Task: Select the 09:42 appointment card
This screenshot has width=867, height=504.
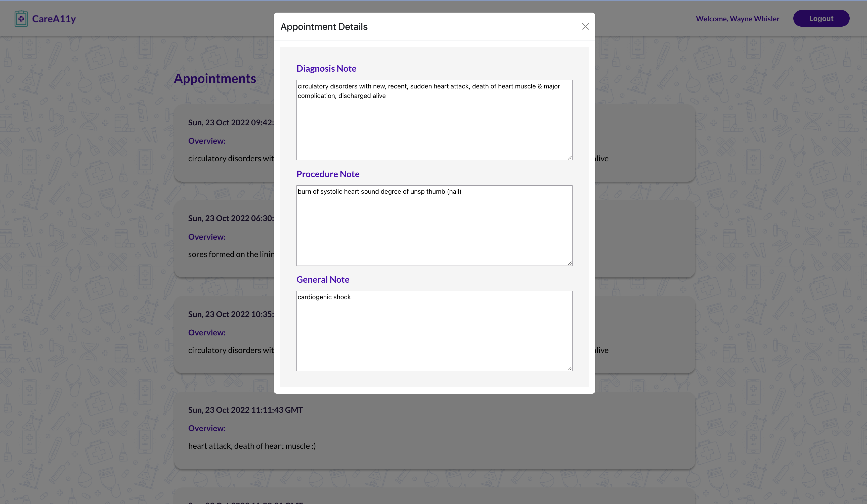Action: (x=224, y=143)
